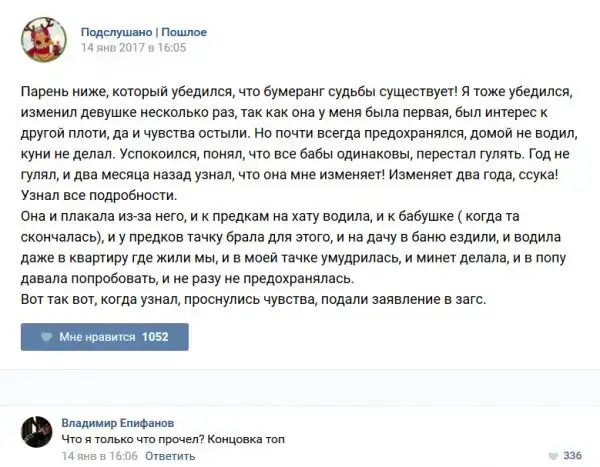Click the comment text "Что я только что прочел?"
This screenshot has height=467, width=600.
(x=128, y=438)
